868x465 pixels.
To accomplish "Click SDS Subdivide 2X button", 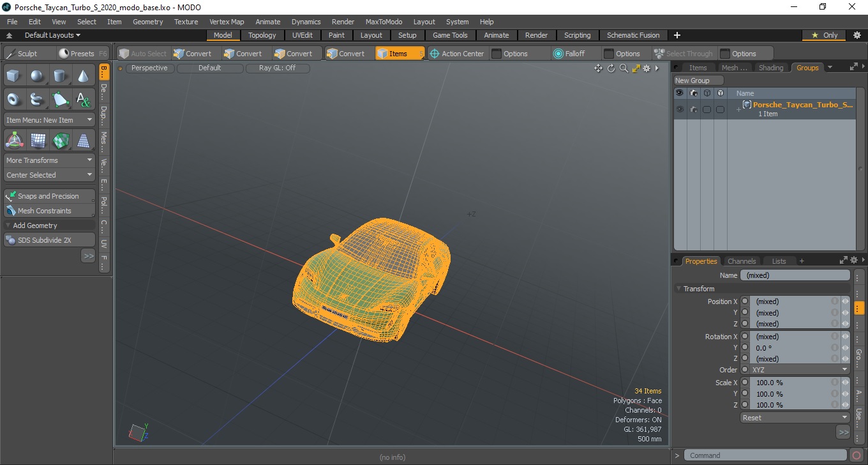I will tap(50, 240).
